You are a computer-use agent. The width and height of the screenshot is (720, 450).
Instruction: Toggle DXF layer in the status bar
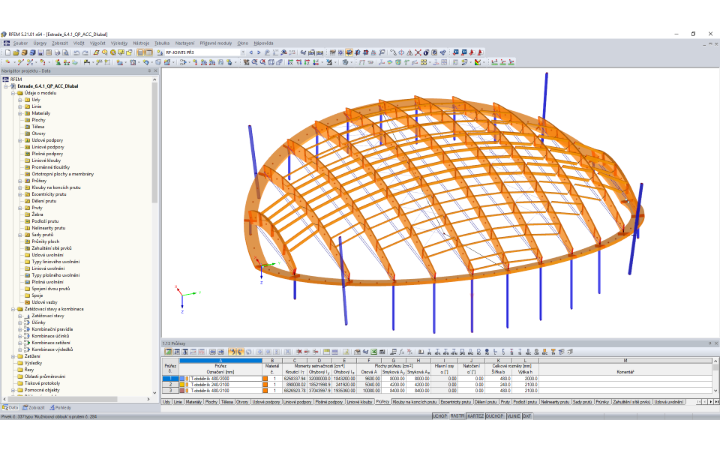point(527,416)
